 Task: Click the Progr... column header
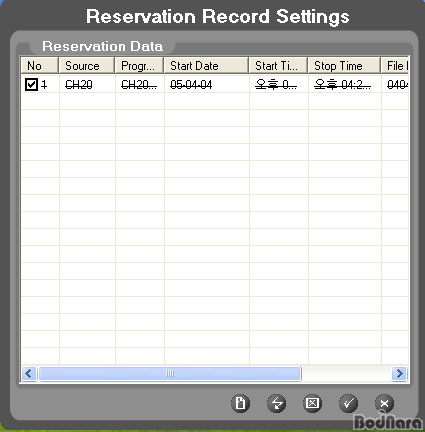pyautogui.click(x=139, y=65)
